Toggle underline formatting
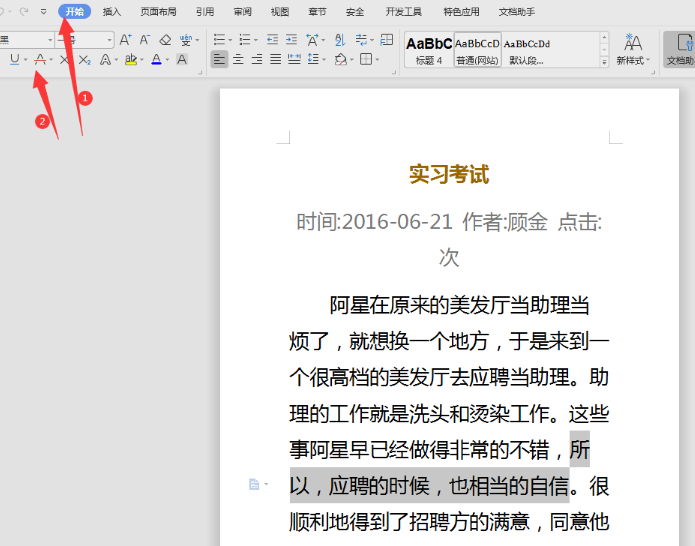Screen dimensions: 695x546 15,59
